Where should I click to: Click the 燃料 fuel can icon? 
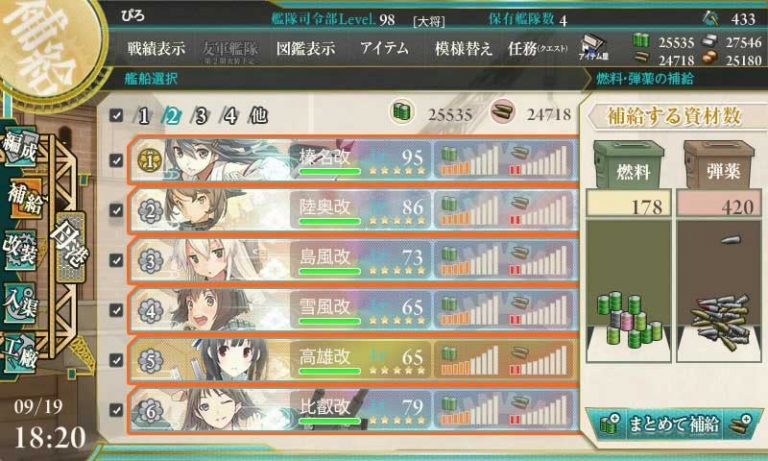[629, 165]
